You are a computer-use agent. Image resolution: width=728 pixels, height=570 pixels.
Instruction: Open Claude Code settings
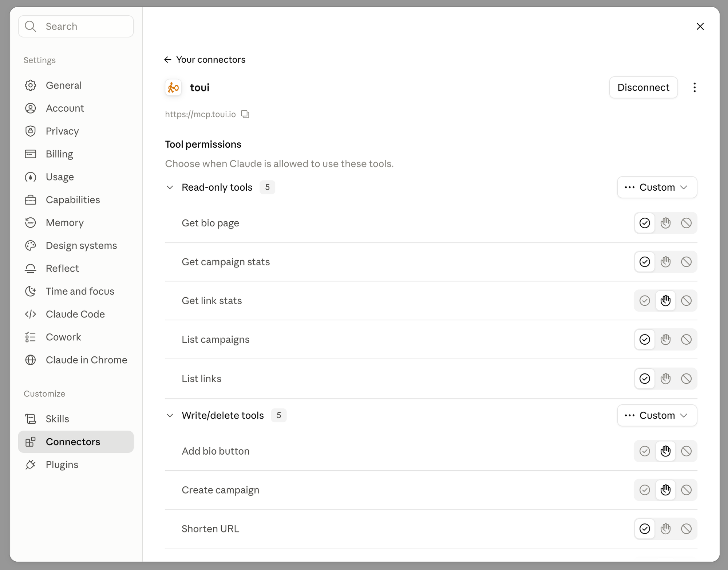point(76,314)
